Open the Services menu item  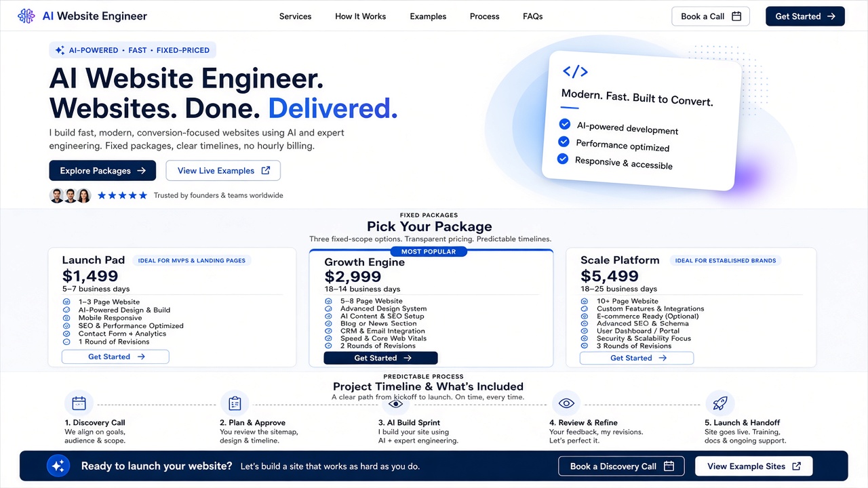click(x=296, y=16)
